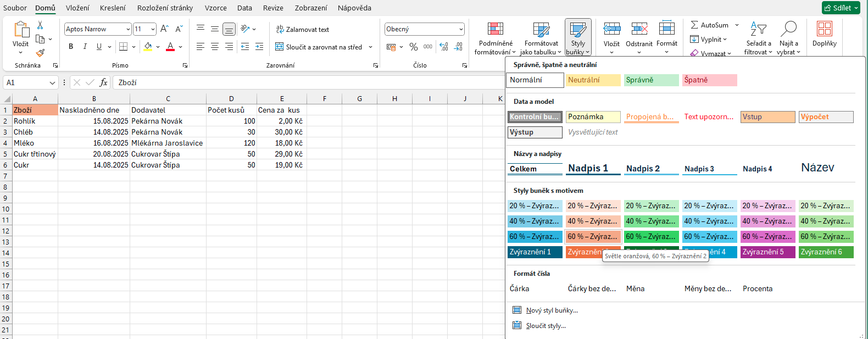Click the AutoSum sigma icon
868x339 pixels.
pos(694,25)
